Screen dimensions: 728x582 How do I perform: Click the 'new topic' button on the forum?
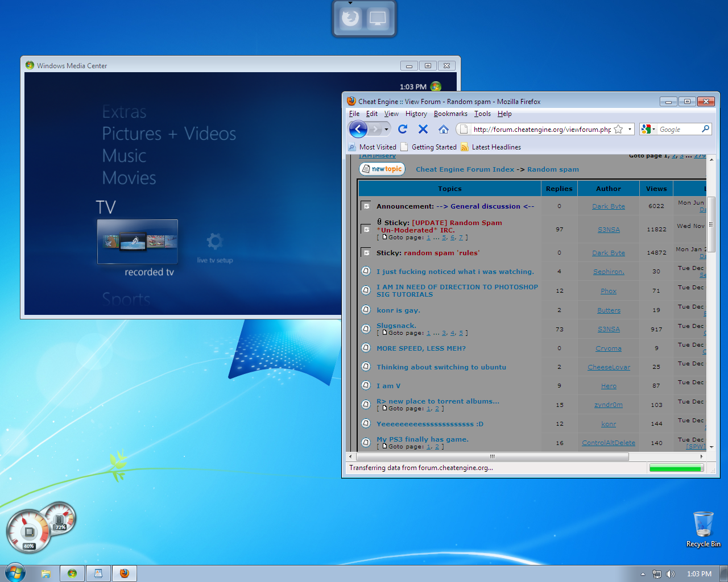click(x=382, y=169)
